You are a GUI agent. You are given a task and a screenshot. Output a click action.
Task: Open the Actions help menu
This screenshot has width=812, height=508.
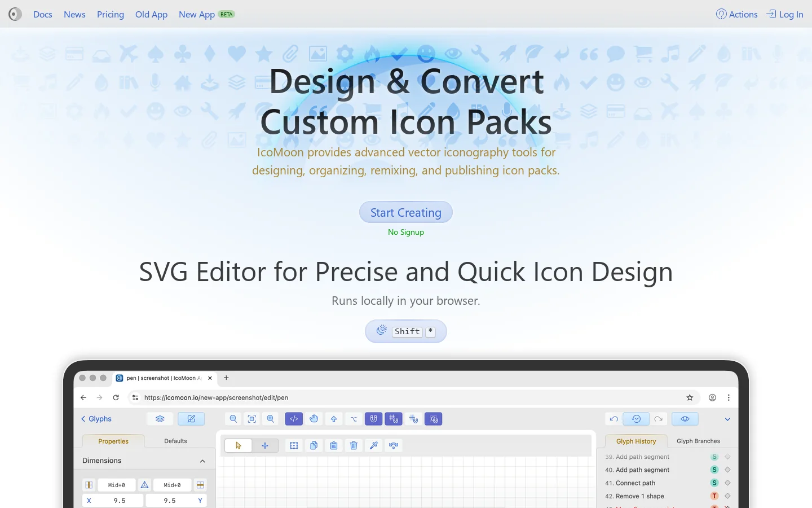pyautogui.click(x=736, y=14)
